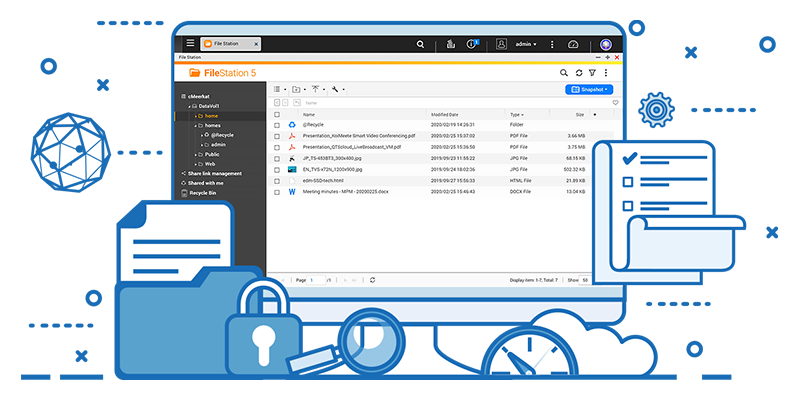800x400 pixels.
Task: Click the dashboard gauge icon in top bar
Action: click(573, 44)
